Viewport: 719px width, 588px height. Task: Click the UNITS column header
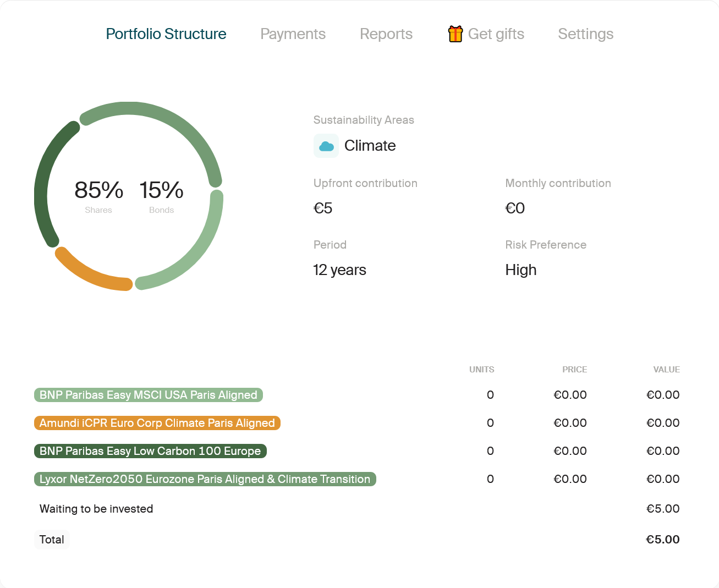click(x=481, y=370)
